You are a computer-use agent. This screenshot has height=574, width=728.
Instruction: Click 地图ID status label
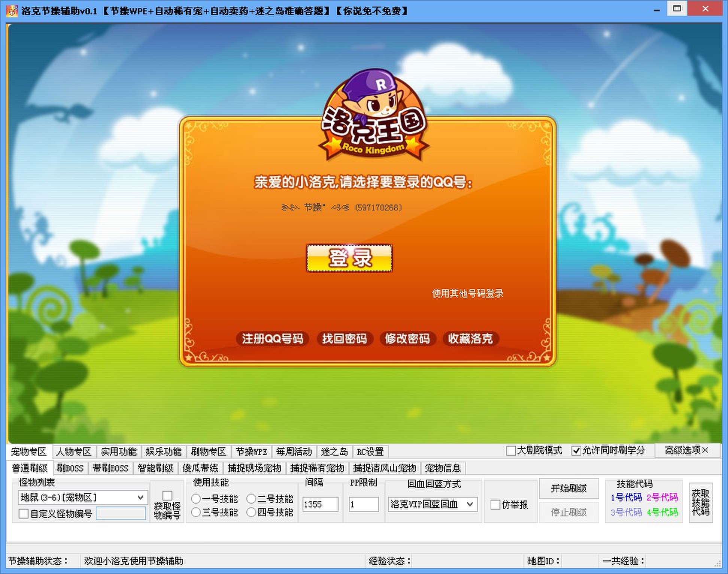click(544, 561)
